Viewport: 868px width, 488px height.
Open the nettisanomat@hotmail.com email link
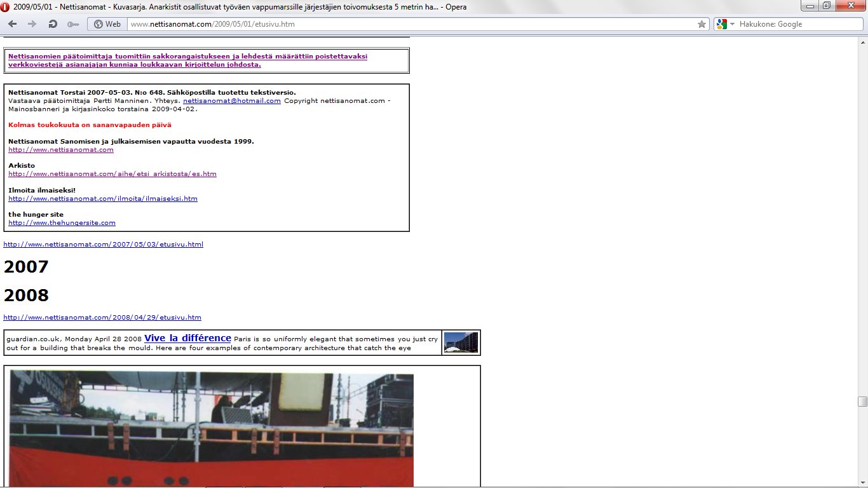[x=231, y=101]
